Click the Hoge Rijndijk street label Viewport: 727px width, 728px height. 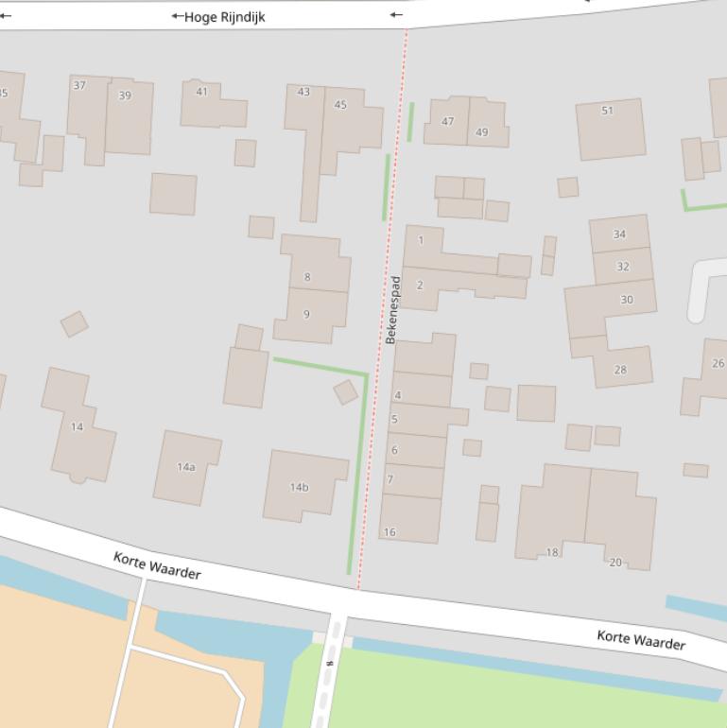224,16
